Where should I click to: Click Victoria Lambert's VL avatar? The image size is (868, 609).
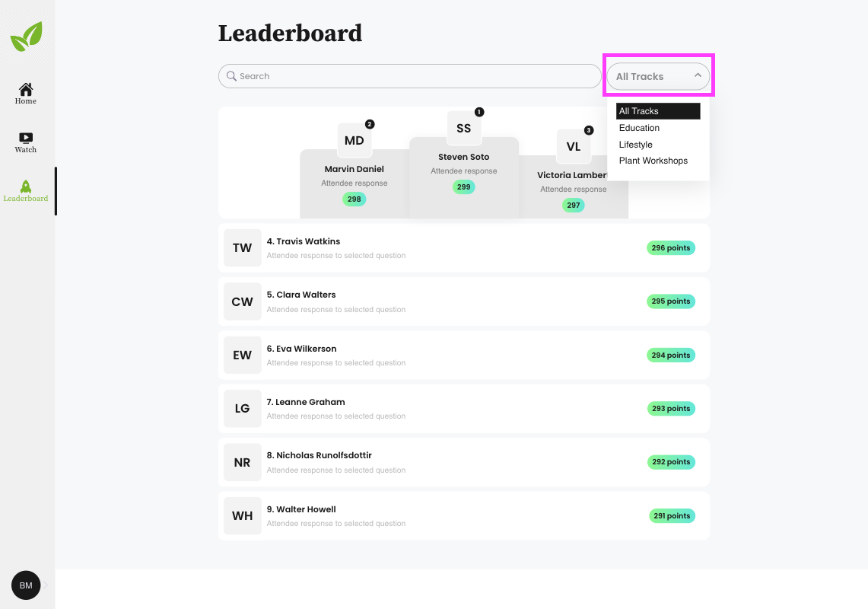coord(573,146)
